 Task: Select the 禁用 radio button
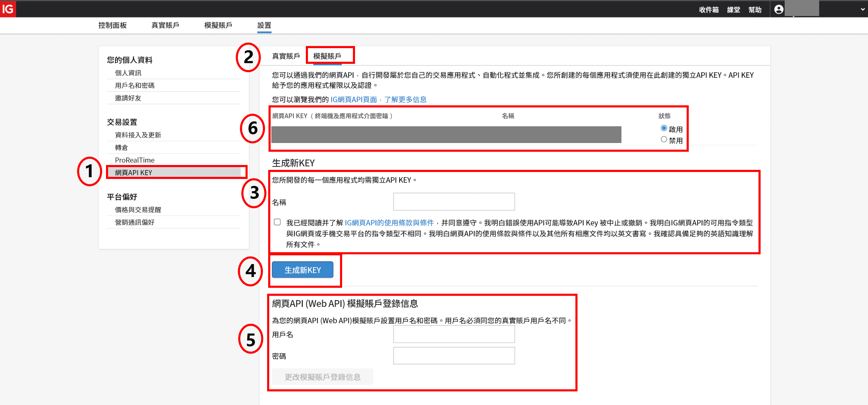click(664, 140)
